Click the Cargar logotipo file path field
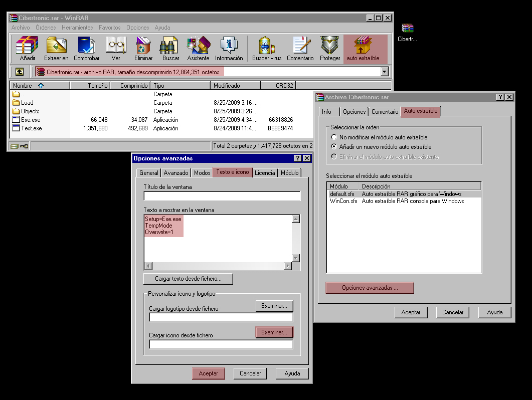The image size is (532, 400). [x=221, y=317]
